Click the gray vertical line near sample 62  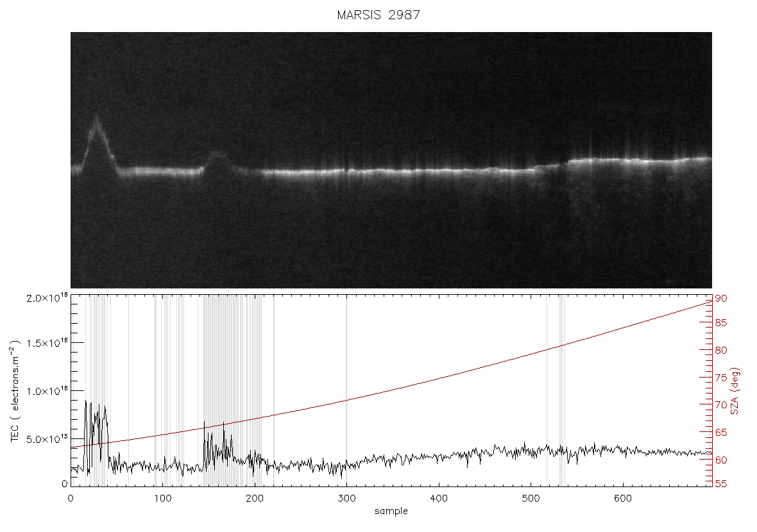[128, 390]
